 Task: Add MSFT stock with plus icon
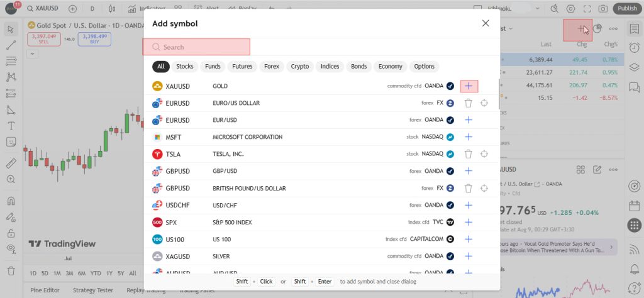click(469, 137)
